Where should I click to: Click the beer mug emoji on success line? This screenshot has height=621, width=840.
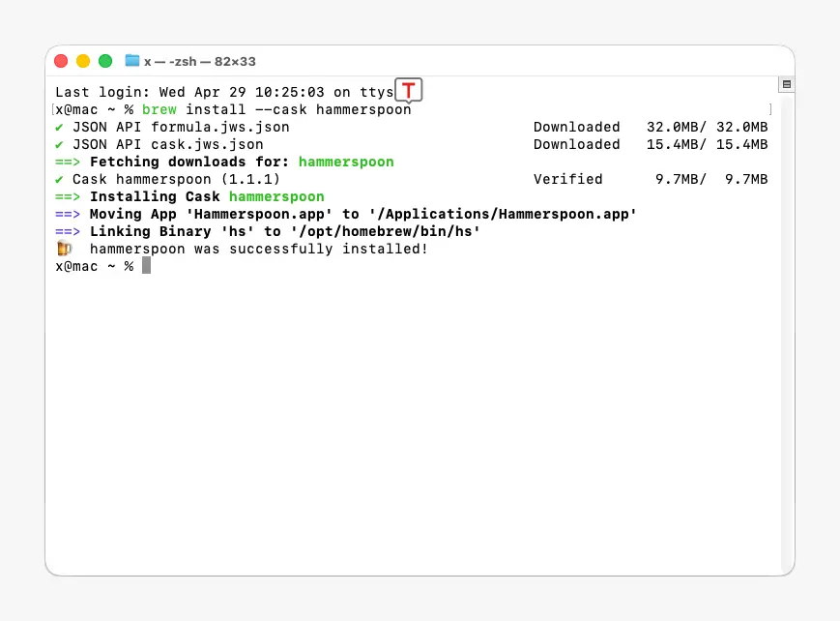[65, 249]
